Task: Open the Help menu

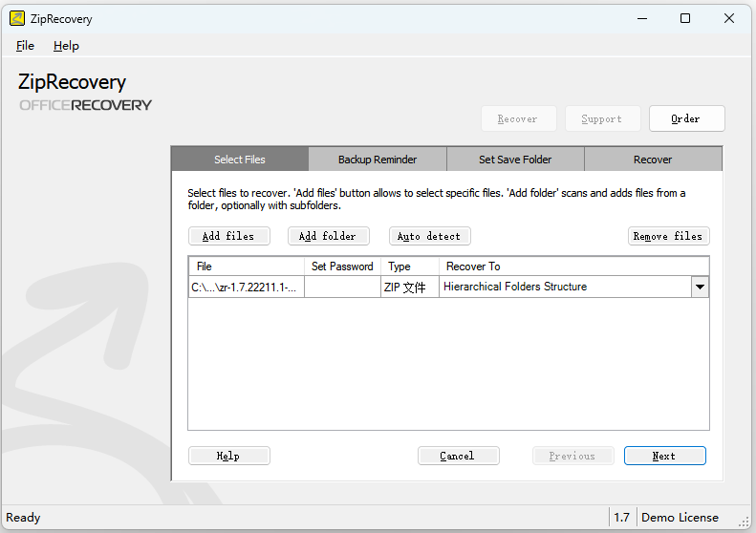Action: [66, 46]
